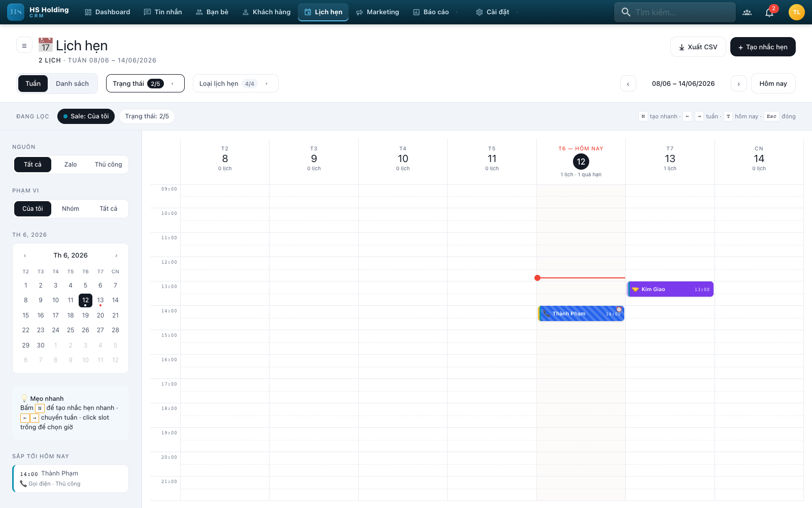Click phone icon on Thành Phạm event
Image resolution: width=812 pixels, height=508 pixels.
coord(547,313)
